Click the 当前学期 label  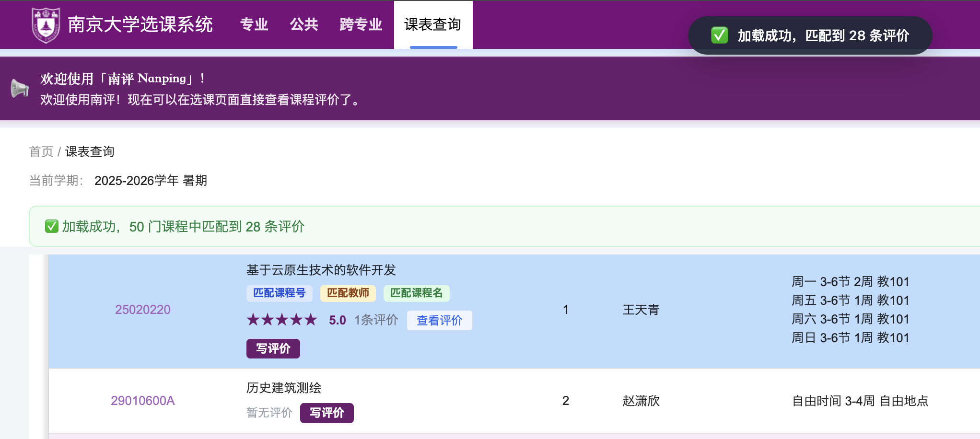click(56, 180)
